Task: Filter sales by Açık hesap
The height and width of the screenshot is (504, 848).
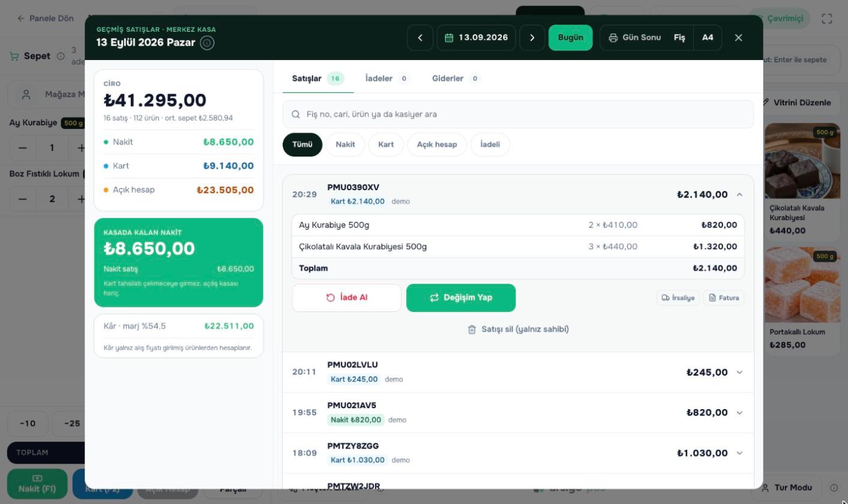Action: pos(437,145)
